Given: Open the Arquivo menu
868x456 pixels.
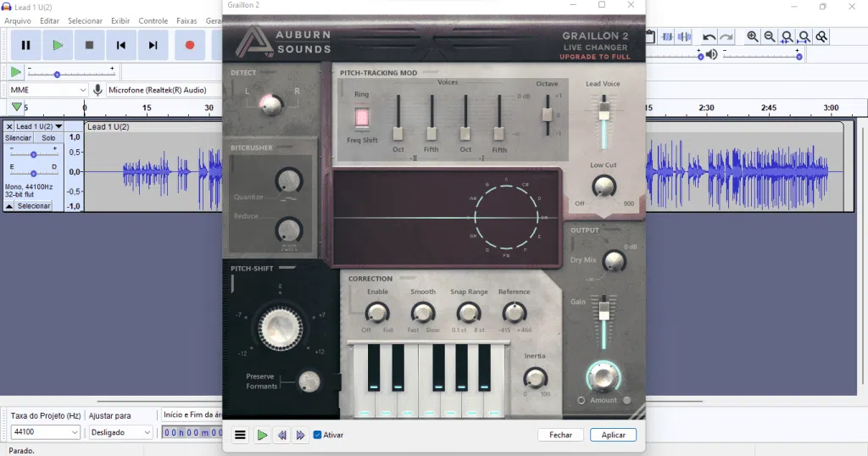Looking at the screenshot, I should coord(18,20).
